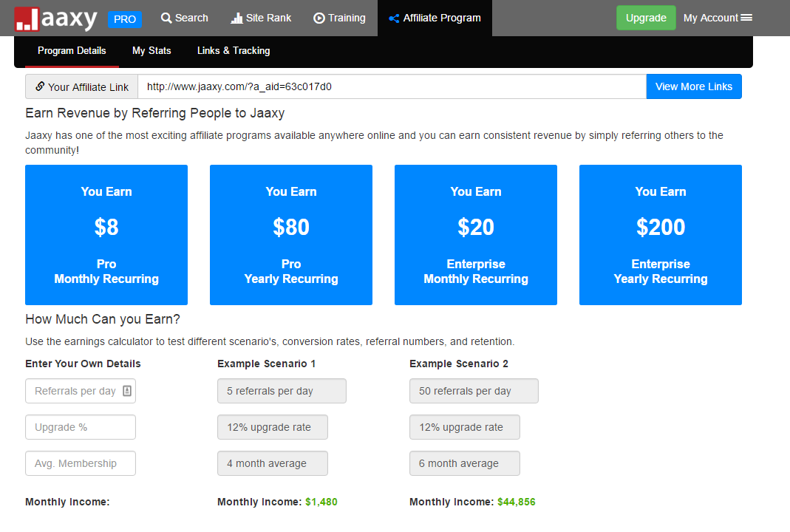The image size is (790, 532).
Task: Open the My Account menu
Action: tap(718, 18)
